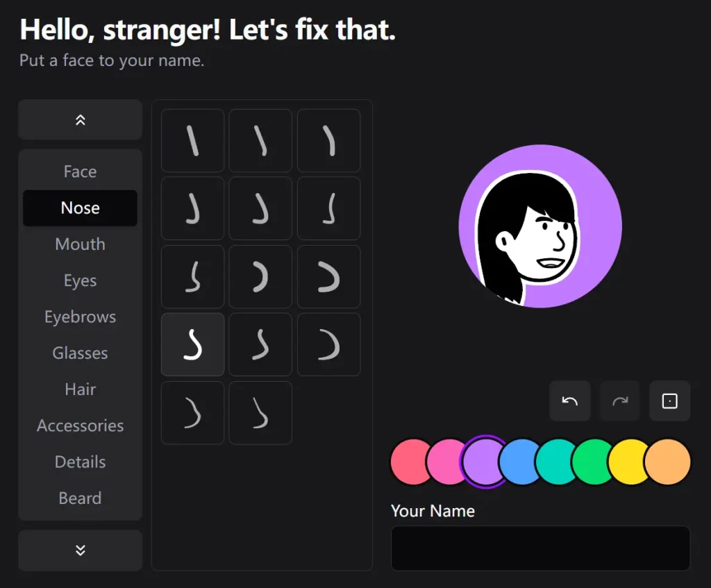Image resolution: width=711 pixels, height=588 pixels.
Task: Select the yellow background color swatch
Action: pyautogui.click(x=630, y=461)
